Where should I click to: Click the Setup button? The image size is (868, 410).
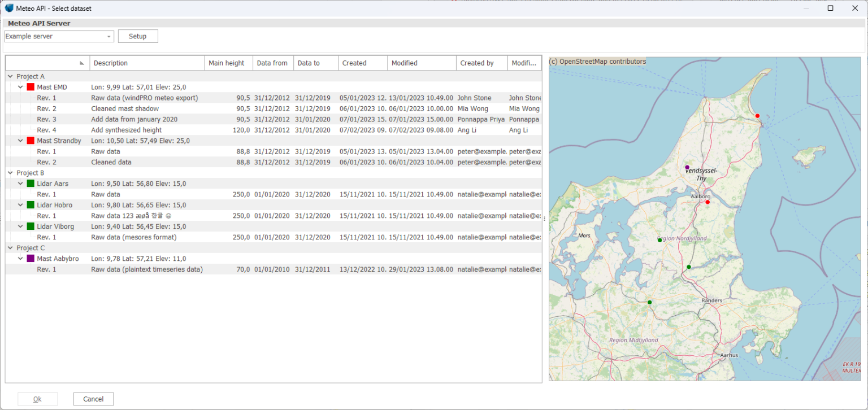click(x=137, y=36)
